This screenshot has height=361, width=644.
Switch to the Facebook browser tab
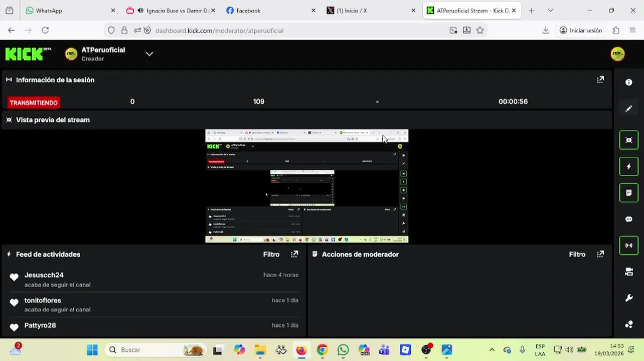(271, 11)
